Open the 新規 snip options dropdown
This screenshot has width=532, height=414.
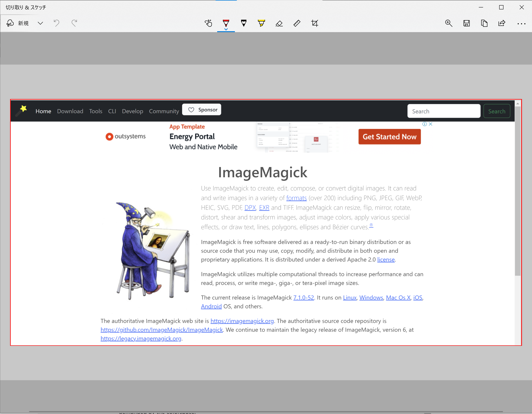point(40,23)
